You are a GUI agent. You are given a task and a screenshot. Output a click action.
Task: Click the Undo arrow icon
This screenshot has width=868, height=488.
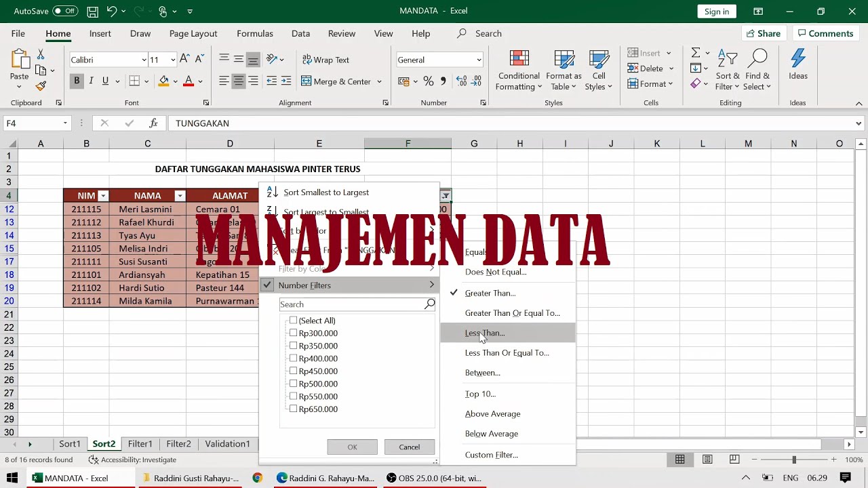(x=112, y=12)
